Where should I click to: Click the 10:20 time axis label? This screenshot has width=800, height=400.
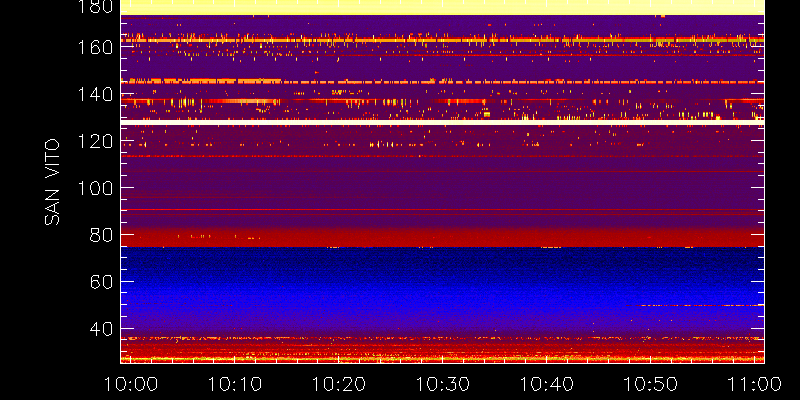[339, 384]
